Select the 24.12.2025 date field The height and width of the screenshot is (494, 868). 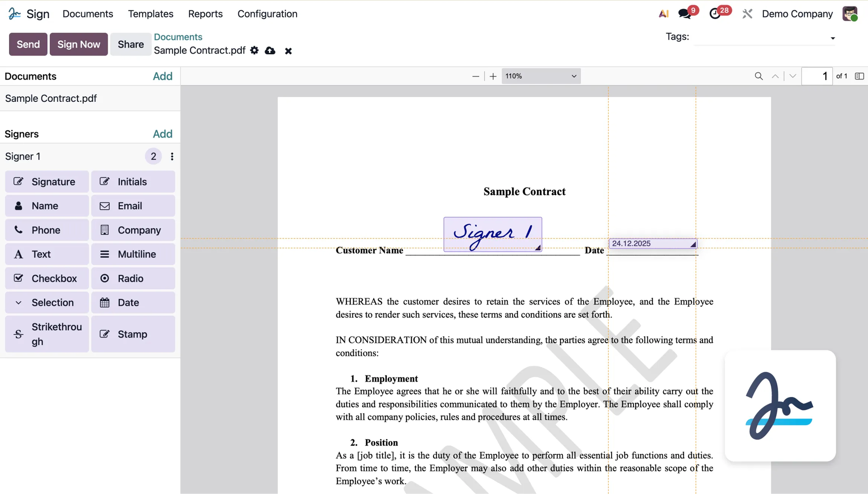[x=653, y=244]
